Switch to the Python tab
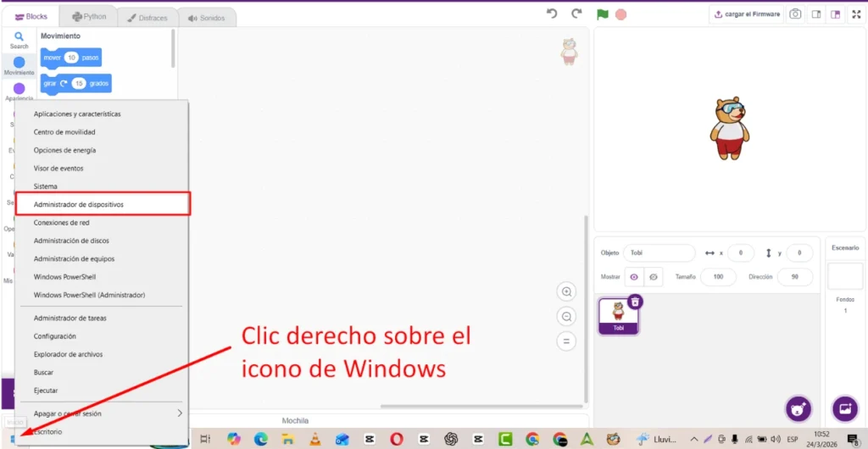The image size is (868, 449). click(89, 17)
